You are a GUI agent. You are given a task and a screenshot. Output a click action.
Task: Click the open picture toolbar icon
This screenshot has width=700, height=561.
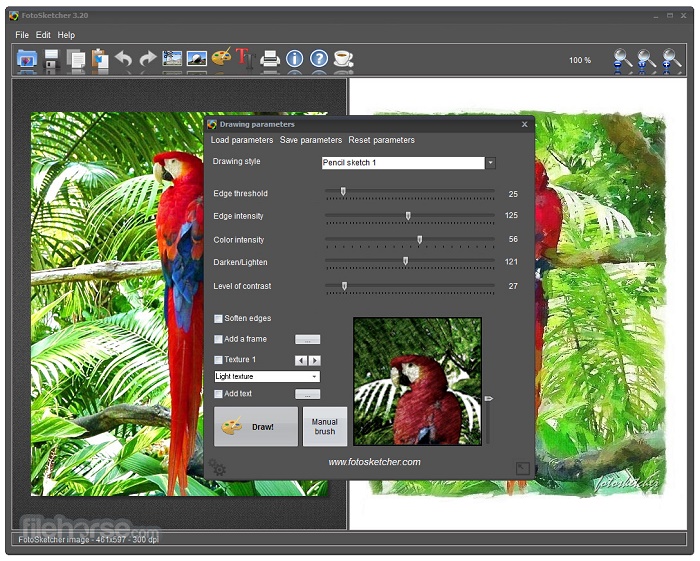pyautogui.click(x=27, y=60)
